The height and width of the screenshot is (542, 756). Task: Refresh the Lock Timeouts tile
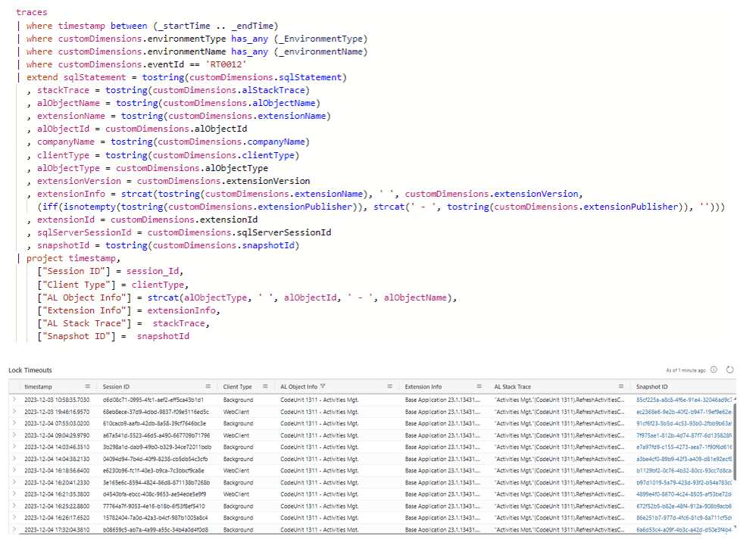click(730, 370)
